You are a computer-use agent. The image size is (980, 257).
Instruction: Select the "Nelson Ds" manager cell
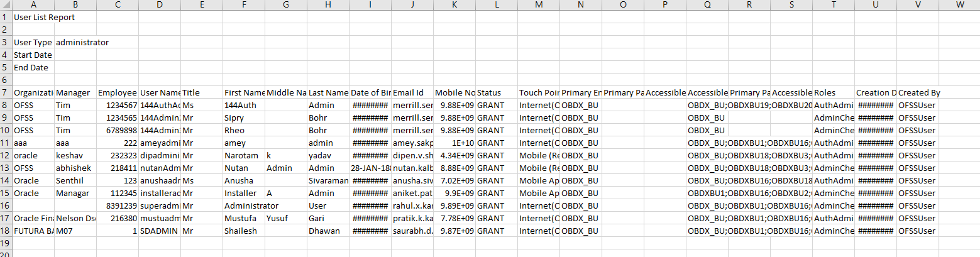coord(75,218)
